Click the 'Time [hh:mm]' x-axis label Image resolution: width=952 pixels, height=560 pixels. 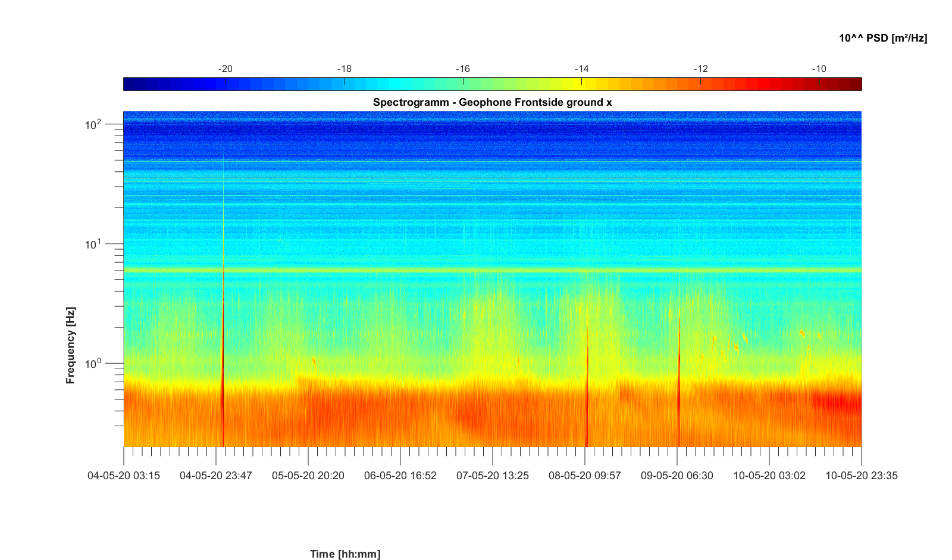tap(345, 554)
